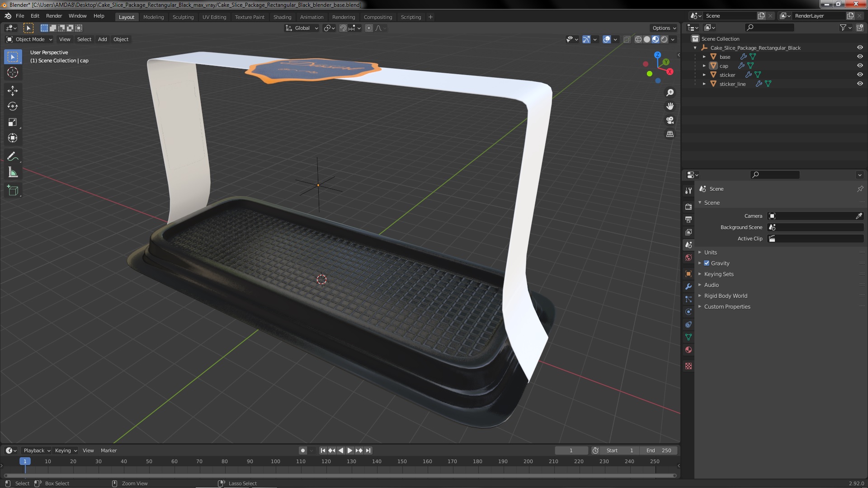Select the Rotate tool
Viewport: 868px width, 488px height.
pyautogui.click(x=13, y=107)
